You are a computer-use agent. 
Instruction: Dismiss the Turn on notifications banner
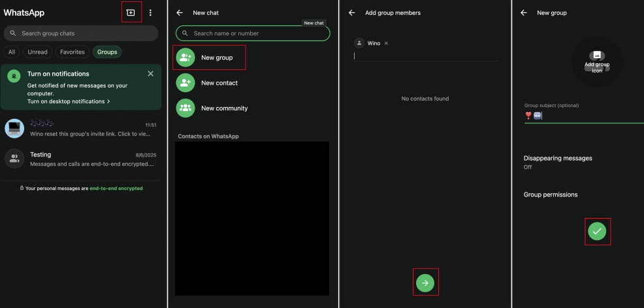pyautogui.click(x=151, y=74)
